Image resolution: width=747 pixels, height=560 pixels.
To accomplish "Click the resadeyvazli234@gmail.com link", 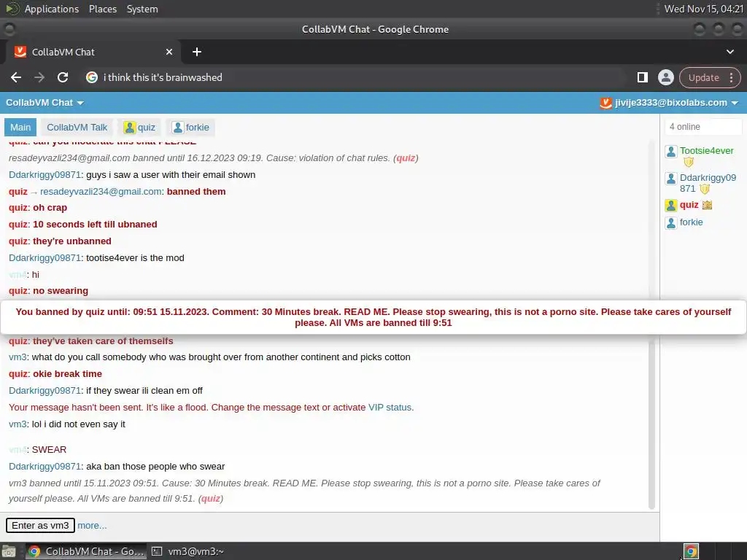I will 101,192.
